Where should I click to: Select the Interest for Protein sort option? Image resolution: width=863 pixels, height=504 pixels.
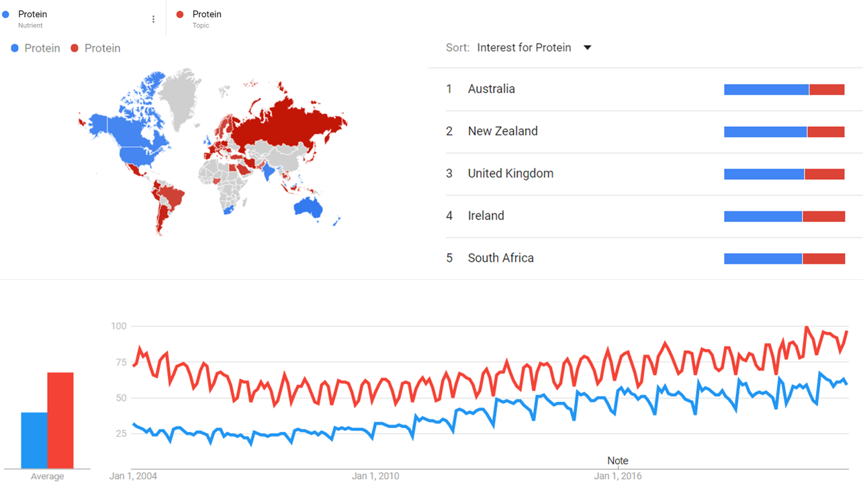[524, 48]
